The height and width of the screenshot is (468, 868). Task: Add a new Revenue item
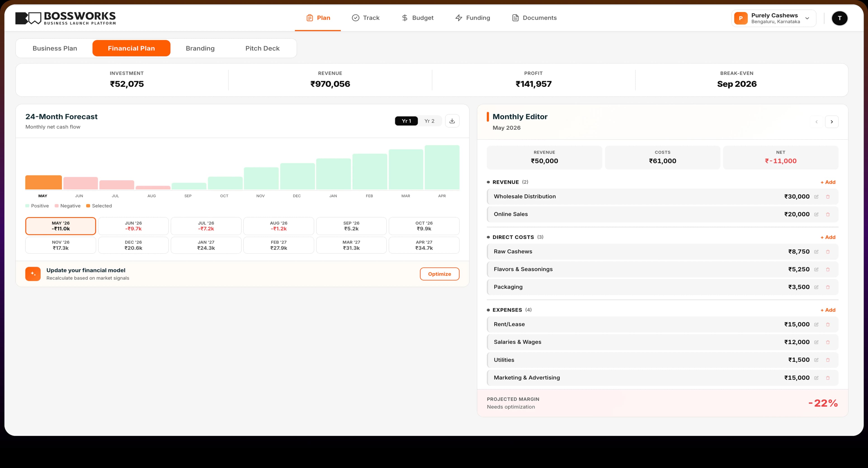[828, 182]
